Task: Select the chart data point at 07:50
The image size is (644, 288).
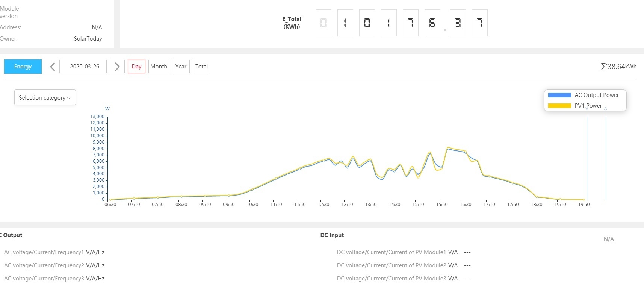Action: tap(158, 197)
